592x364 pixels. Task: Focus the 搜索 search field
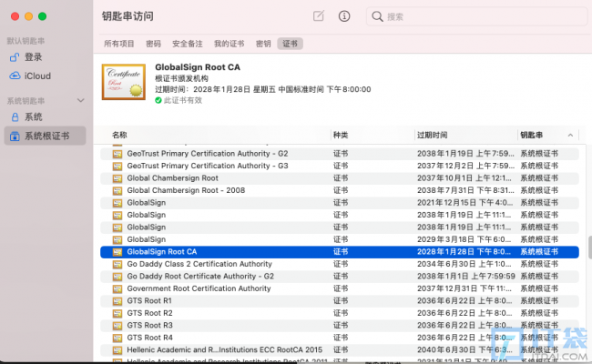tap(476, 16)
